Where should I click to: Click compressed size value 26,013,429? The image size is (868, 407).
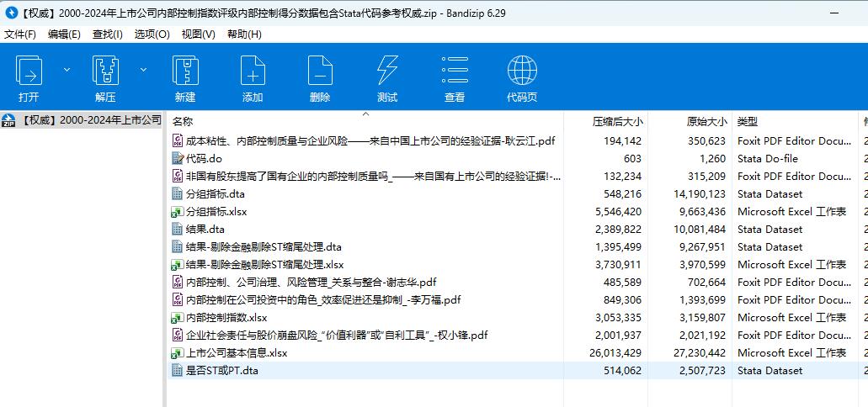point(616,353)
